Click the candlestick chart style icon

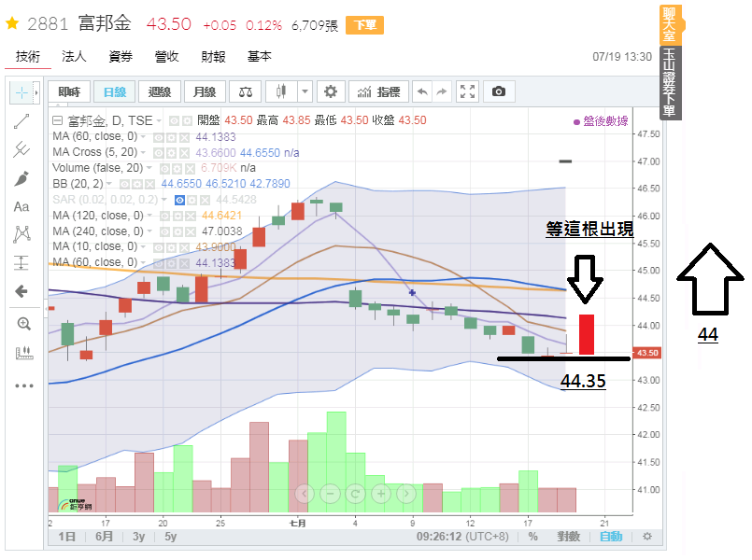281,91
